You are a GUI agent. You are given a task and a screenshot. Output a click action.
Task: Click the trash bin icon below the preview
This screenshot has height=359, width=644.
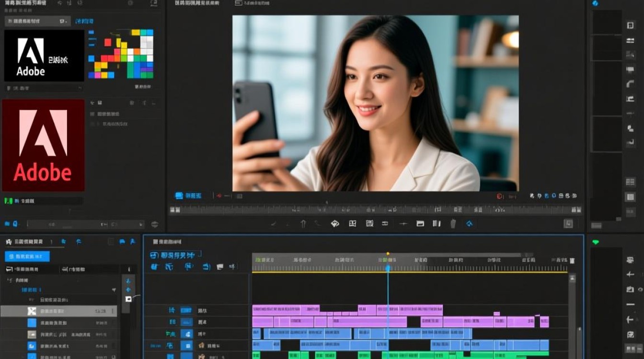click(x=453, y=224)
